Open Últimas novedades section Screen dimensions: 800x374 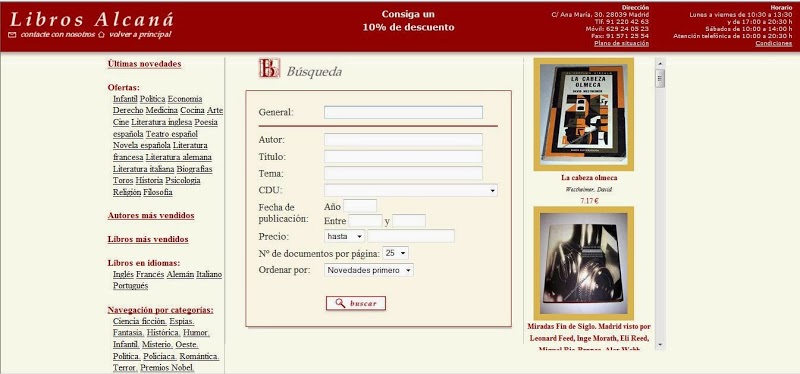(x=144, y=64)
